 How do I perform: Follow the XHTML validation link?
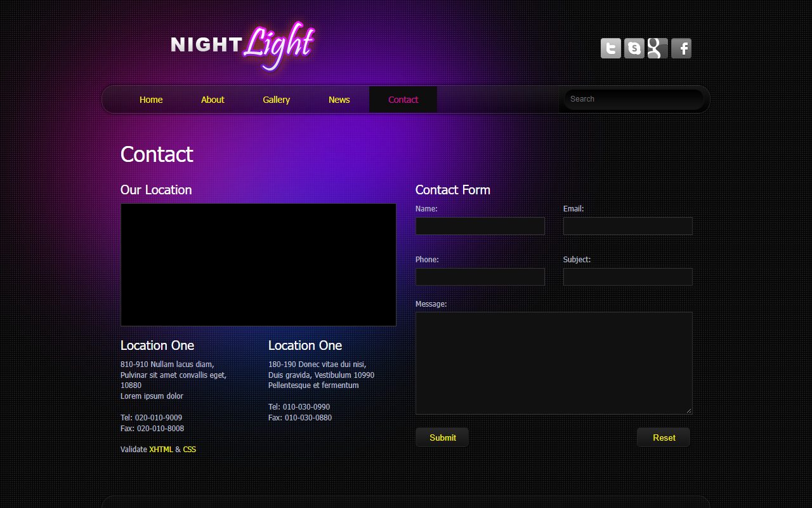pos(161,450)
